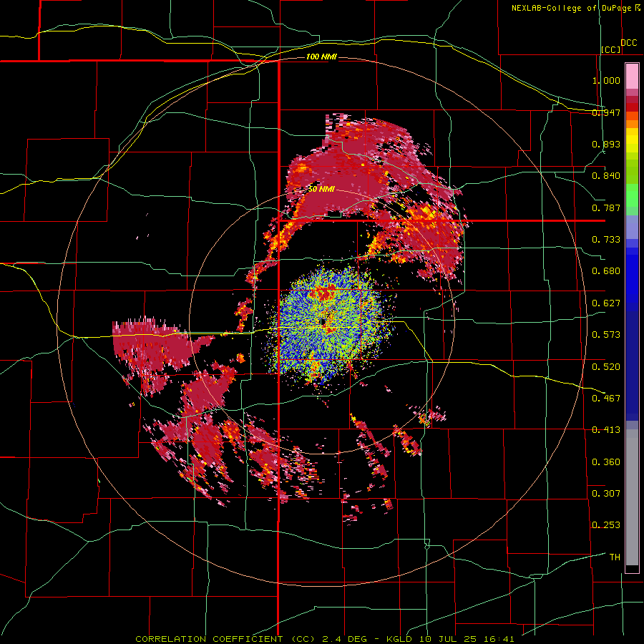
Task: Click the DCC product label
Action: (x=629, y=42)
